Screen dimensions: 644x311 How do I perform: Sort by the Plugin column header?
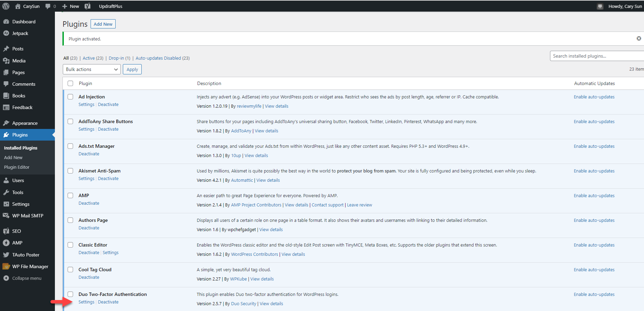(85, 83)
